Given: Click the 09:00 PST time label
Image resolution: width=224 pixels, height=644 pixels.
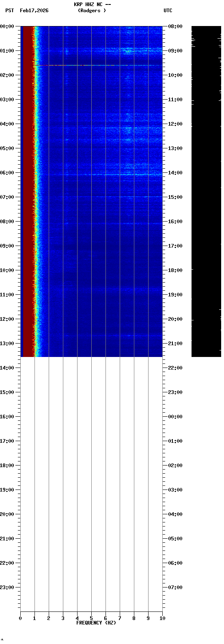Looking at the screenshot, I should tap(7, 246).
